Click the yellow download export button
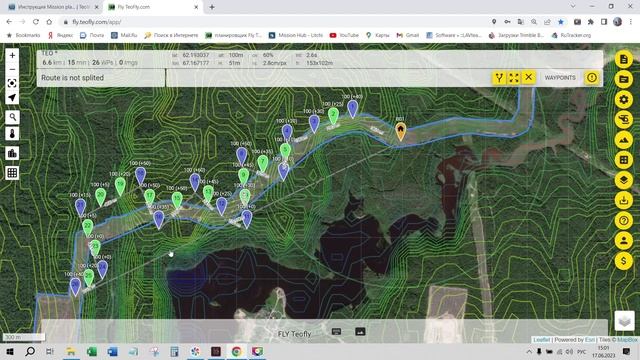This screenshot has width=640, height=360. coord(624,200)
